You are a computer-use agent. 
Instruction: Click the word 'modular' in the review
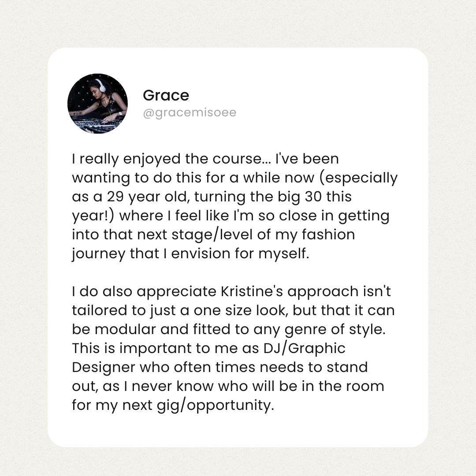coord(119,329)
